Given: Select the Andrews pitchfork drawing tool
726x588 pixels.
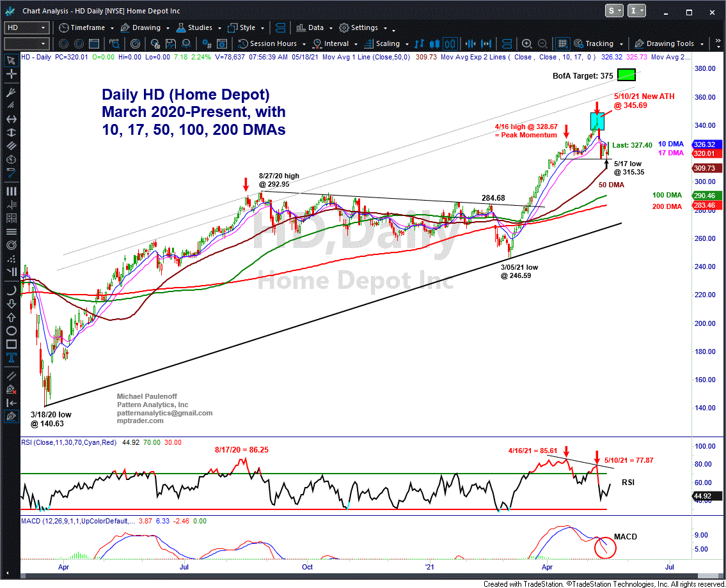Looking at the screenshot, I should (11, 92).
